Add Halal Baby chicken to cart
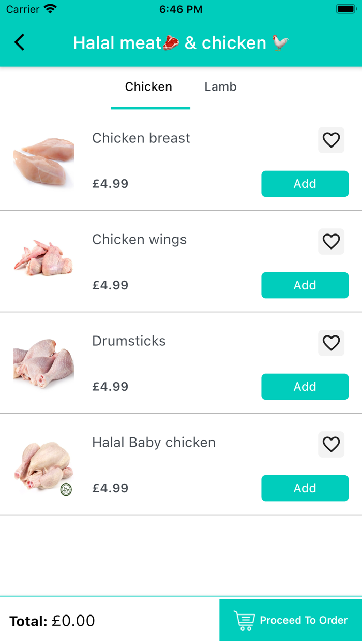This screenshot has width=362, height=644. pyautogui.click(x=305, y=488)
